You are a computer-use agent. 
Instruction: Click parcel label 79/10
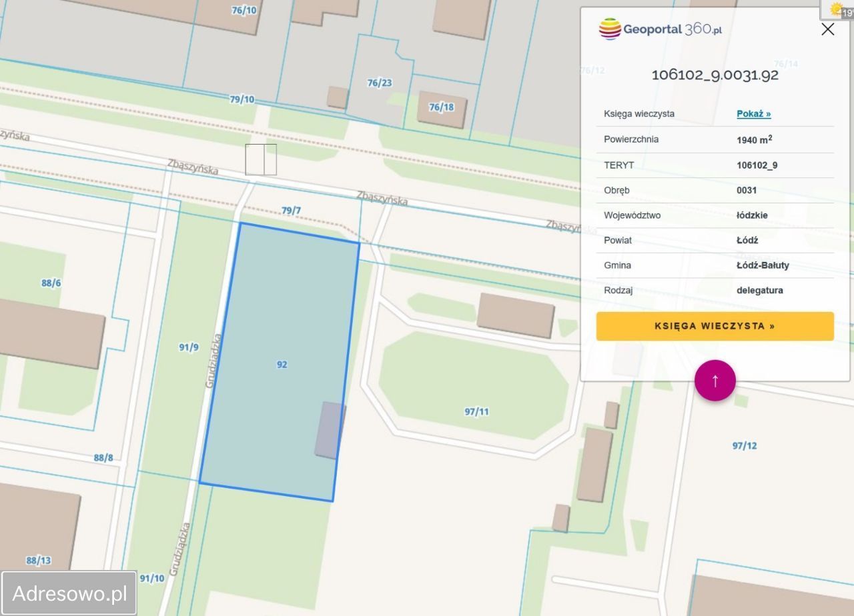(242, 99)
